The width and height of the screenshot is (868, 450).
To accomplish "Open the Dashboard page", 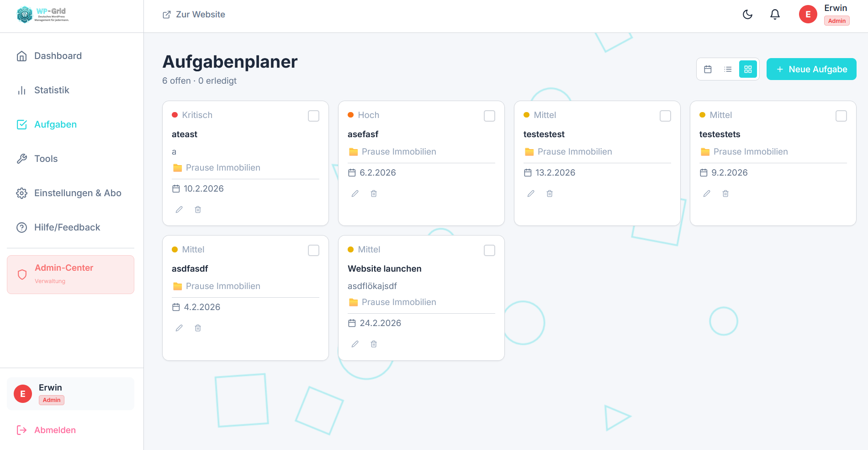I will click(58, 56).
